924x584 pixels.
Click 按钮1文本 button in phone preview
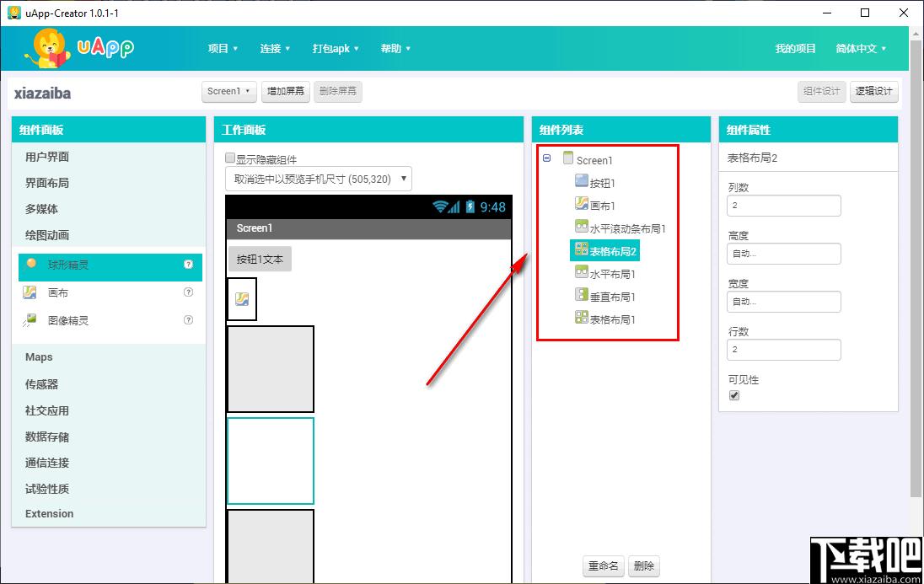point(260,259)
